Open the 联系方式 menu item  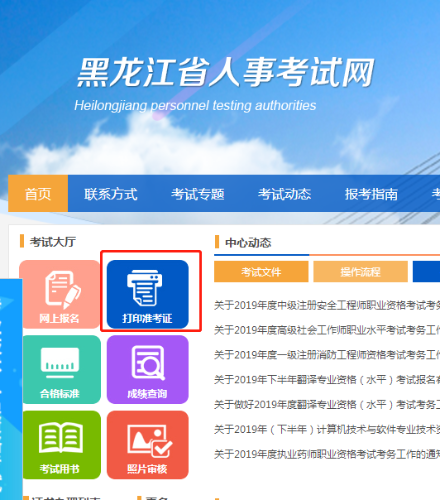tap(111, 194)
